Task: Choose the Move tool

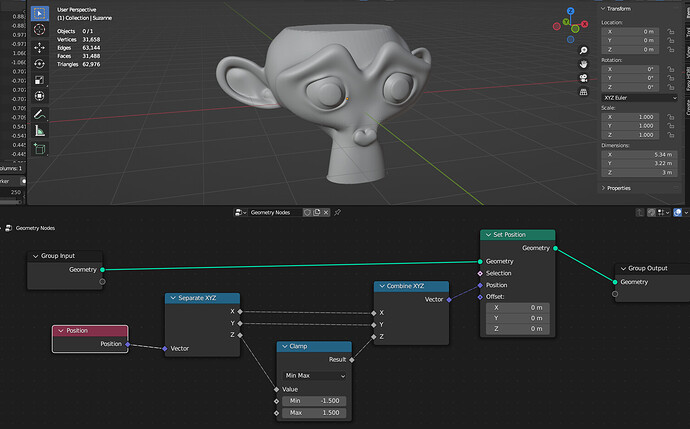Action: point(40,48)
